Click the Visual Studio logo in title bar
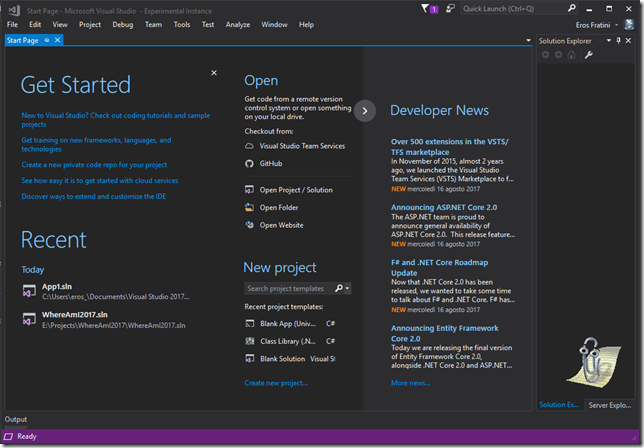Viewport: 644px width, 448px height. coord(14,10)
